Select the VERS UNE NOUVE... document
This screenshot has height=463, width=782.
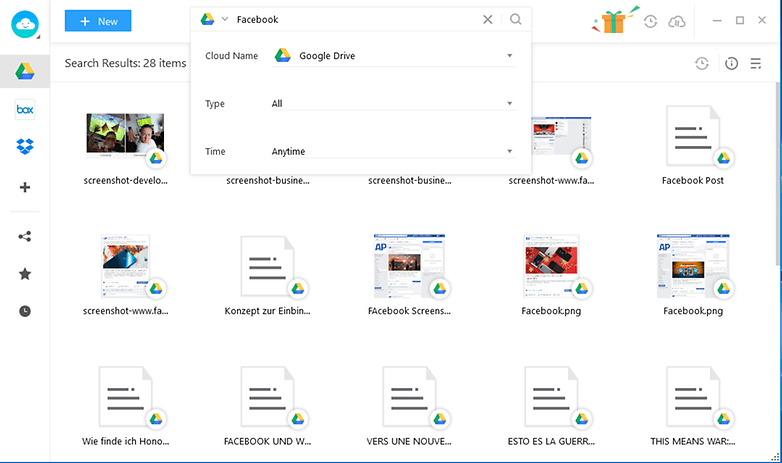[x=409, y=397]
